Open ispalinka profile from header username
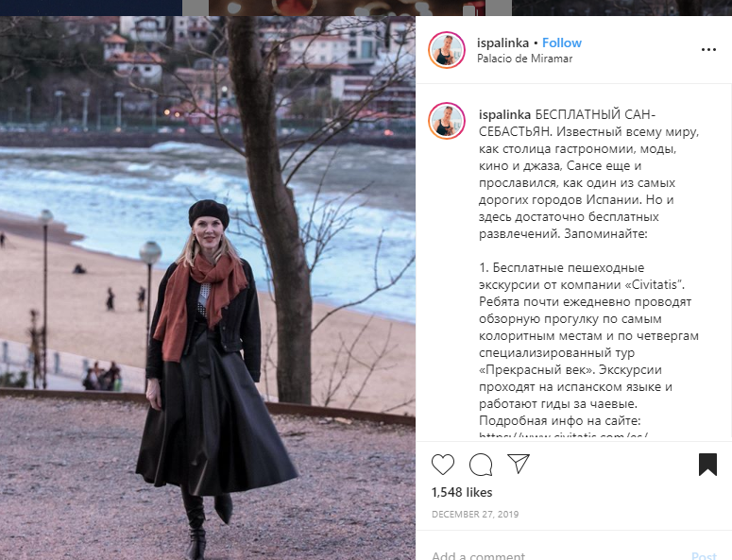This screenshot has height=560, width=732. 502,42
